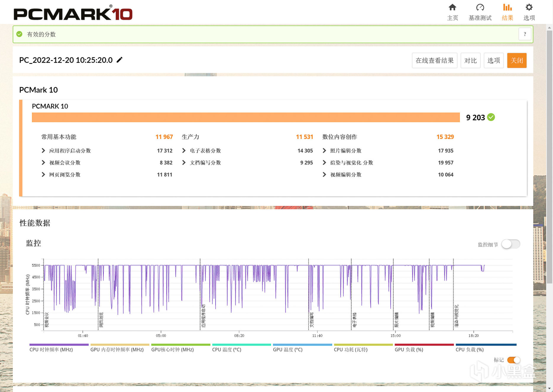Click the vertical scrollbar thumb
This screenshot has height=392, width=553.
pos(549,157)
